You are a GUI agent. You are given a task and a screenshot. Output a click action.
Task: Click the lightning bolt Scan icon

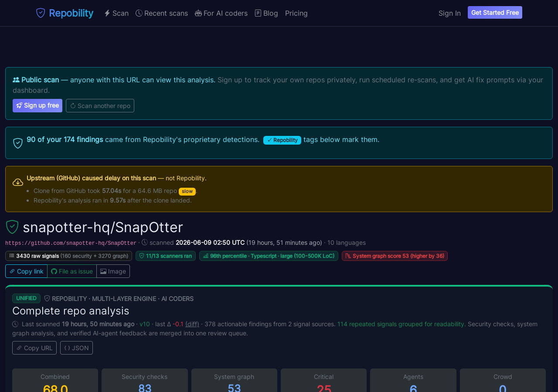point(107,13)
